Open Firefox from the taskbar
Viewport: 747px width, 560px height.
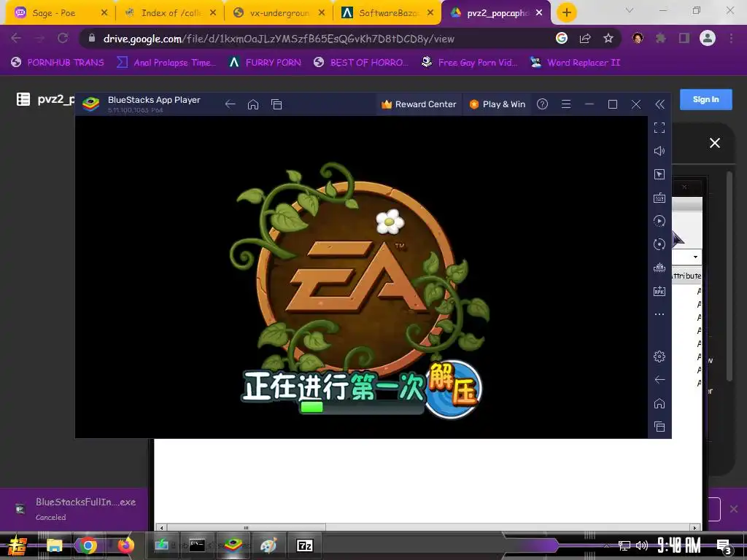(125, 545)
